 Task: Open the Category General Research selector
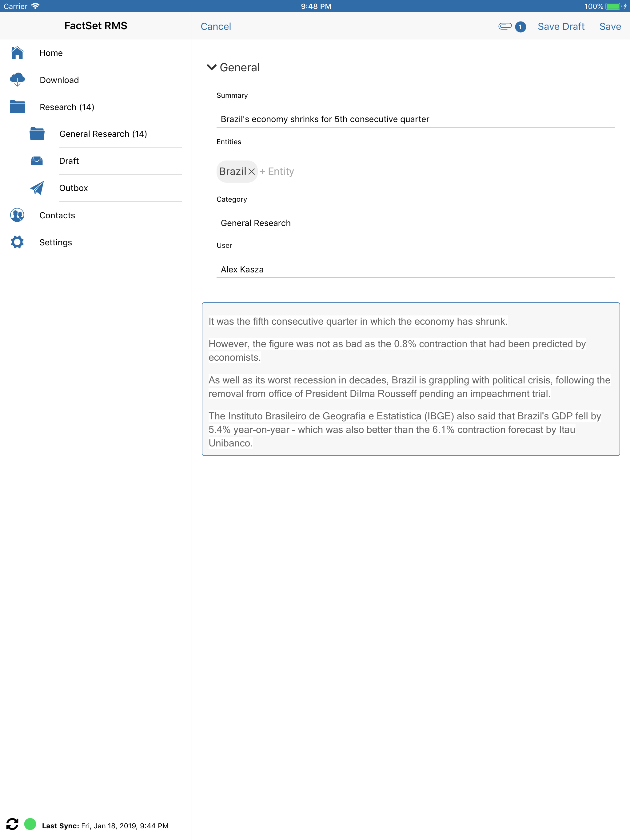pos(416,223)
